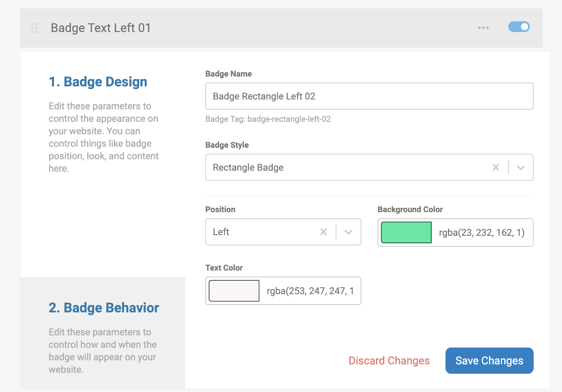Image resolution: width=562 pixels, height=392 pixels.
Task: Open the badge options ellipsis menu
Action: tap(483, 27)
